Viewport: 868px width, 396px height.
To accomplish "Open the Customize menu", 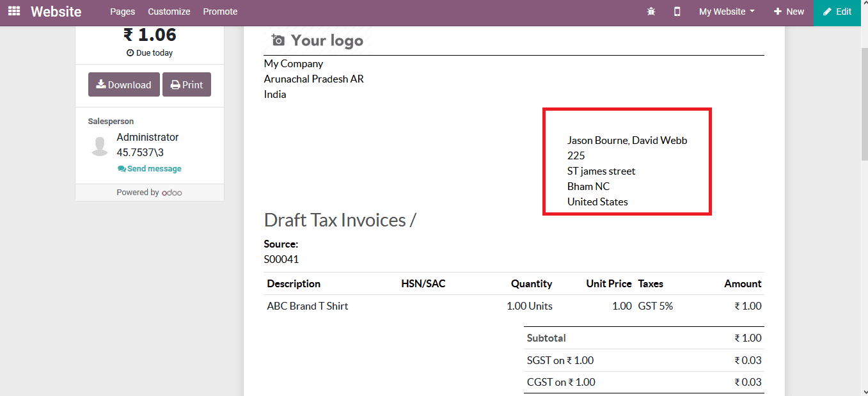I will point(169,12).
